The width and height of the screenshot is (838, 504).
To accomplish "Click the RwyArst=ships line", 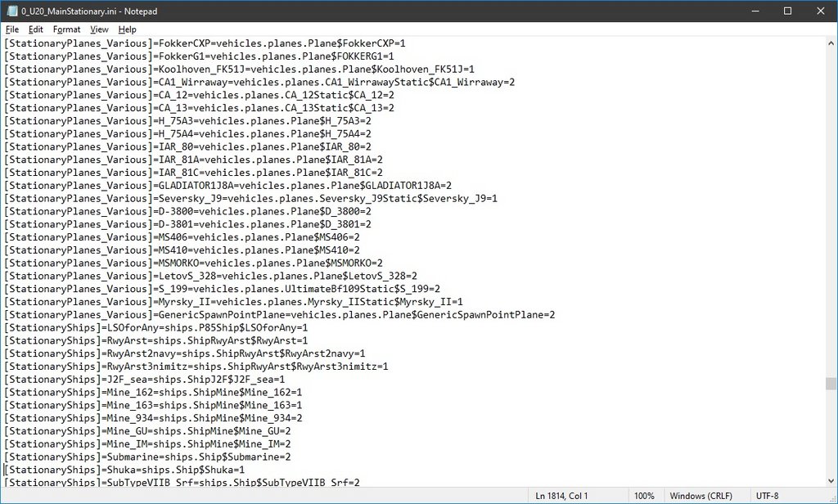I will click(156, 340).
